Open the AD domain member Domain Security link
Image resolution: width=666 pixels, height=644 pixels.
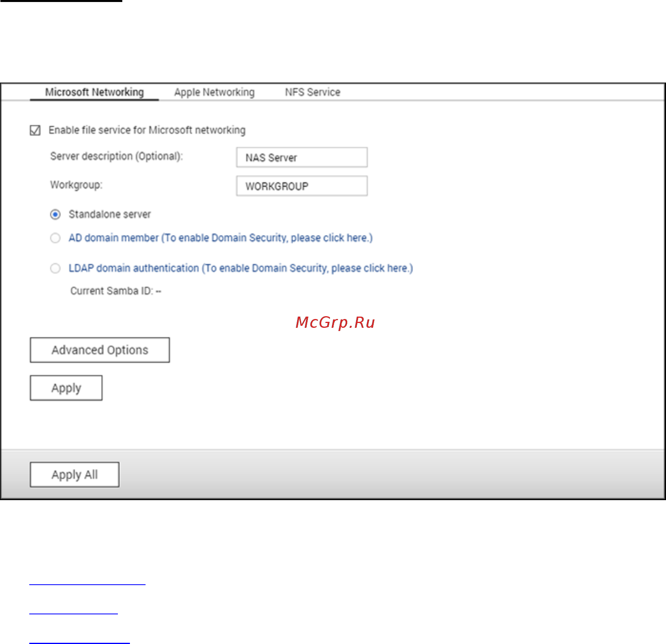pos(221,238)
